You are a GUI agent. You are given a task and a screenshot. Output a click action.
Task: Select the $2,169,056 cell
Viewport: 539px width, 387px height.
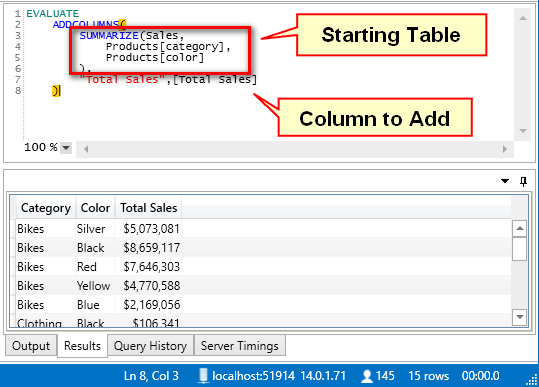click(148, 305)
